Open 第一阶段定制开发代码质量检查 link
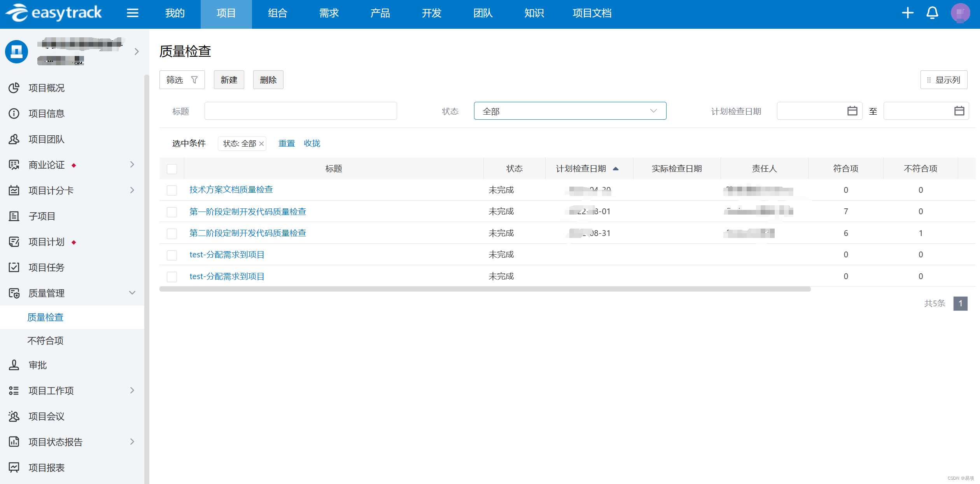Viewport: 980px width, 484px height. 248,212
